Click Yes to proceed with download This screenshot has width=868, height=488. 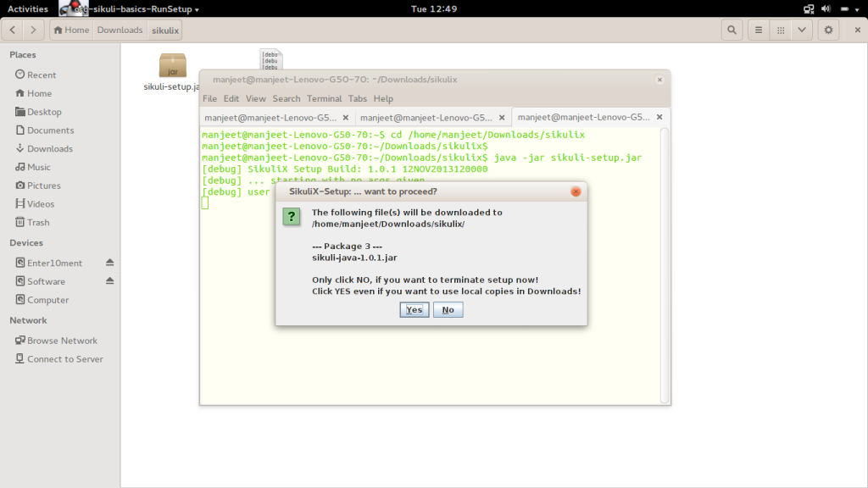tap(414, 310)
